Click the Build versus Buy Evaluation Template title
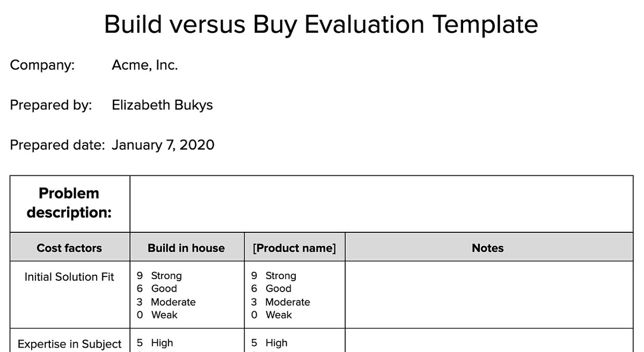The height and width of the screenshot is (352, 644). [x=321, y=24]
